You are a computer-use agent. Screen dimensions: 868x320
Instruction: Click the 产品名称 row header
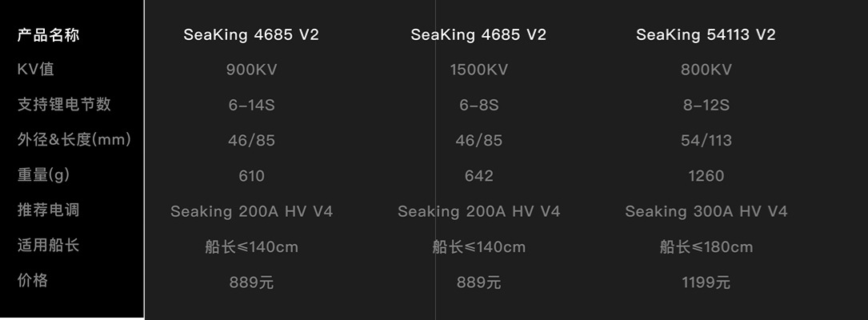point(48,35)
